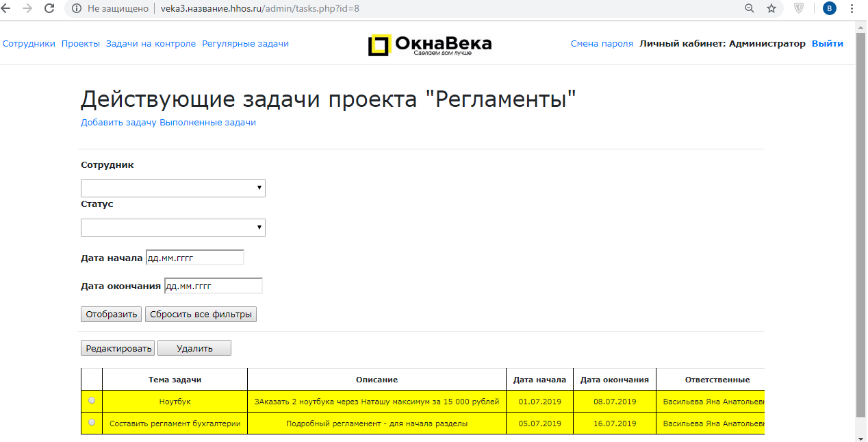Click Сбросить все фильтры button
This screenshot has width=868, height=442.
(201, 315)
